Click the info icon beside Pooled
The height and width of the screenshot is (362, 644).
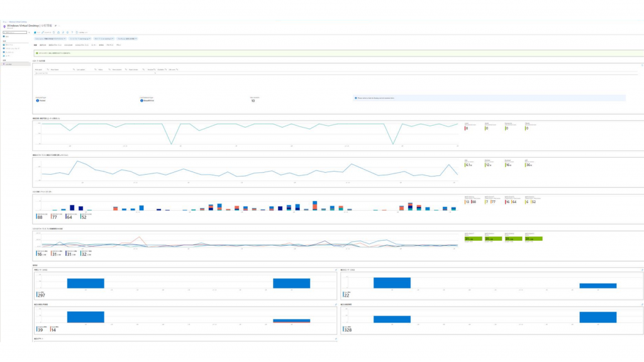point(37,101)
